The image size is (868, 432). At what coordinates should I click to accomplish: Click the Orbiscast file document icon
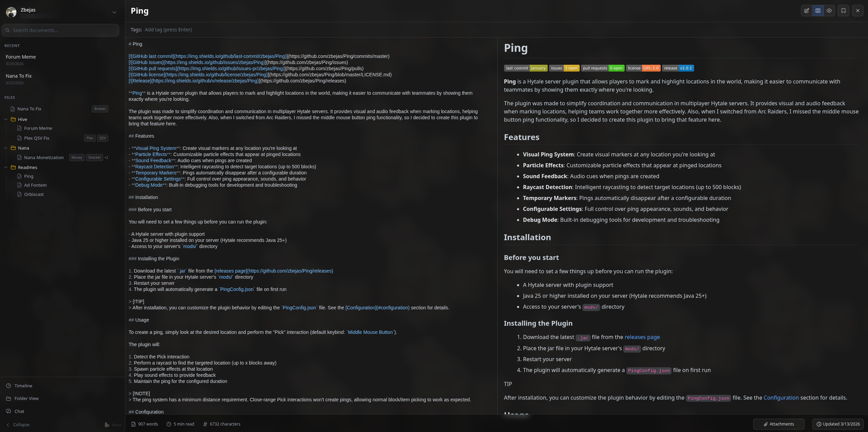[x=19, y=194]
